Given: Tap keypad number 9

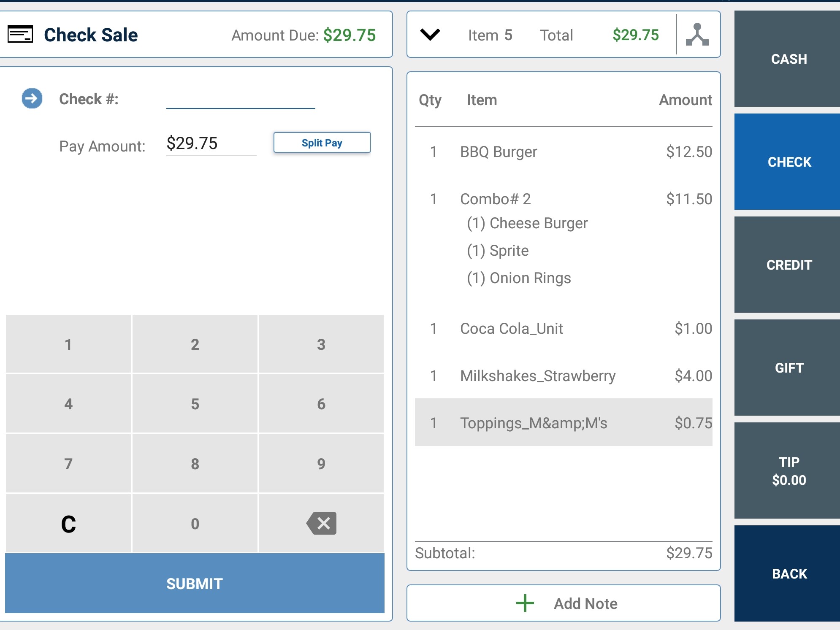Looking at the screenshot, I should 321,463.
